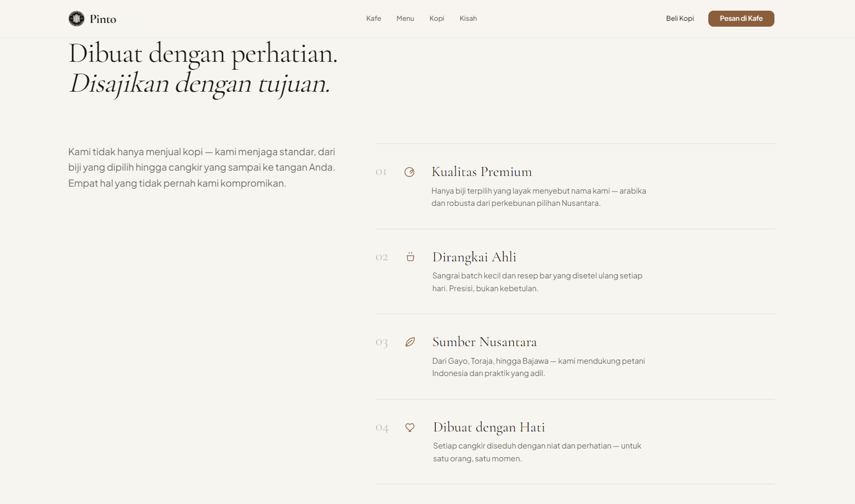The width and height of the screenshot is (855, 504).
Task: Open the Kisah navigation link
Action: 468,19
